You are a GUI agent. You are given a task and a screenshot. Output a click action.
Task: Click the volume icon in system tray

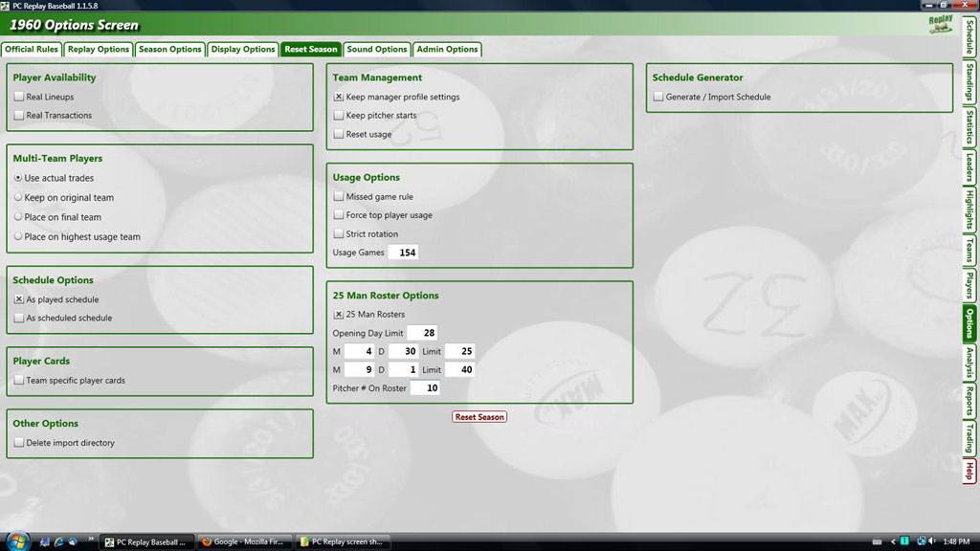(931, 541)
